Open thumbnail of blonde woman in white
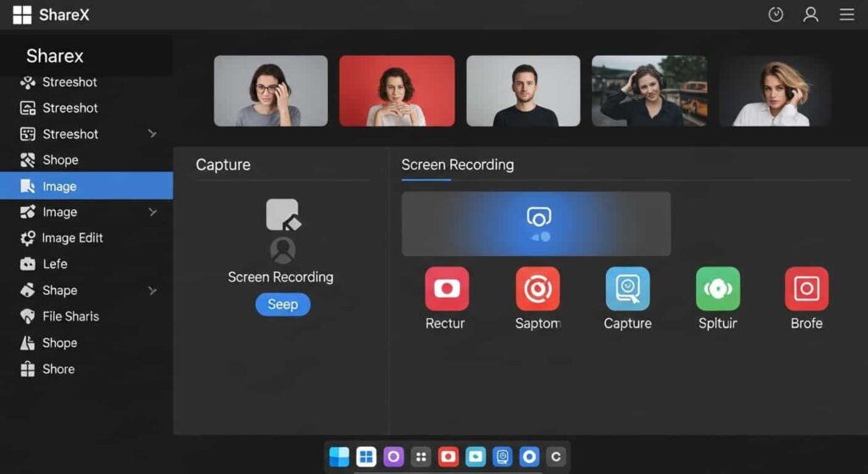This screenshot has height=474, width=868. coord(775,91)
